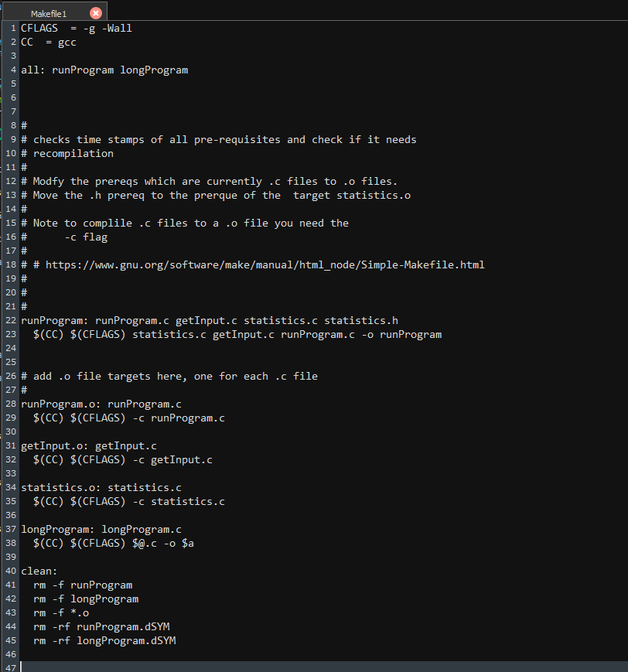
Task: Click the all: target on line 4
Action: pos(33,70)
